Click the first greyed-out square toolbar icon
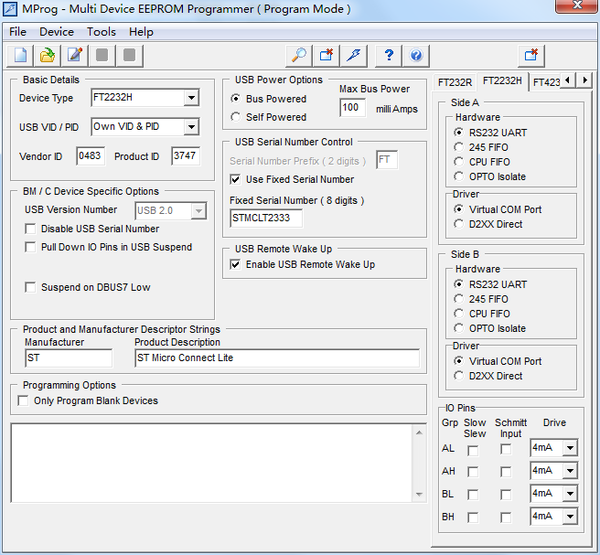 pos(102,56)
